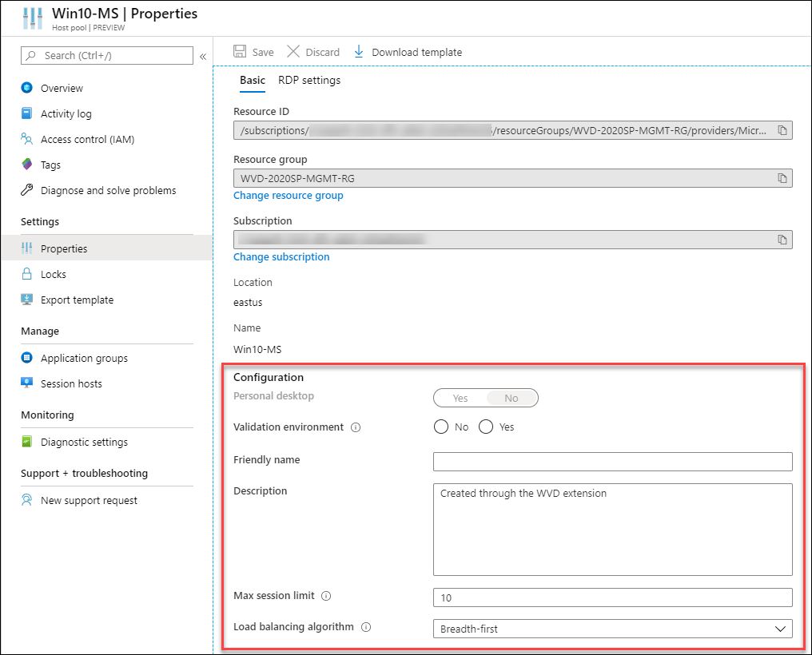Copy the Resource ID to clipboard
812x655 pixels.
[x=782, y=130]
